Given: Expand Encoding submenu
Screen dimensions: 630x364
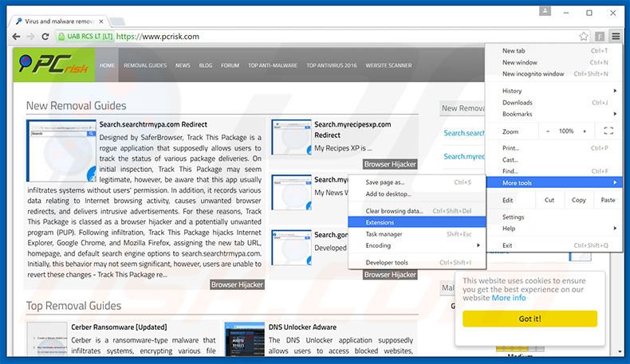Looking at the screenshot, I should (417, 245).
